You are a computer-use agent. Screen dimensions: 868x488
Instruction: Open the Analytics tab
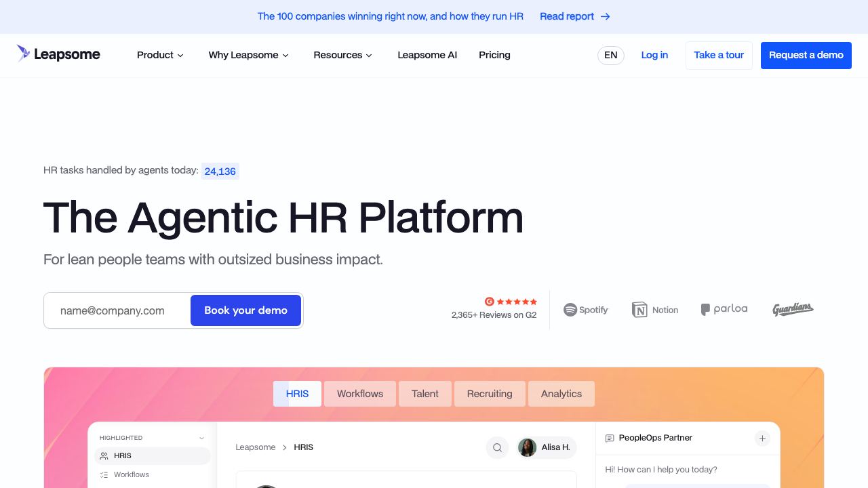561,394
